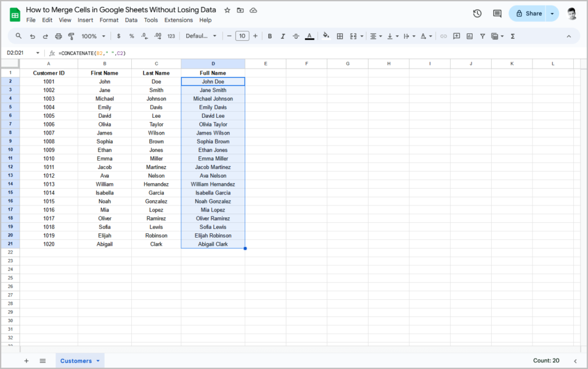Toggle bold formatting
Screen dimensions: 588x369
tap(269, 36)
